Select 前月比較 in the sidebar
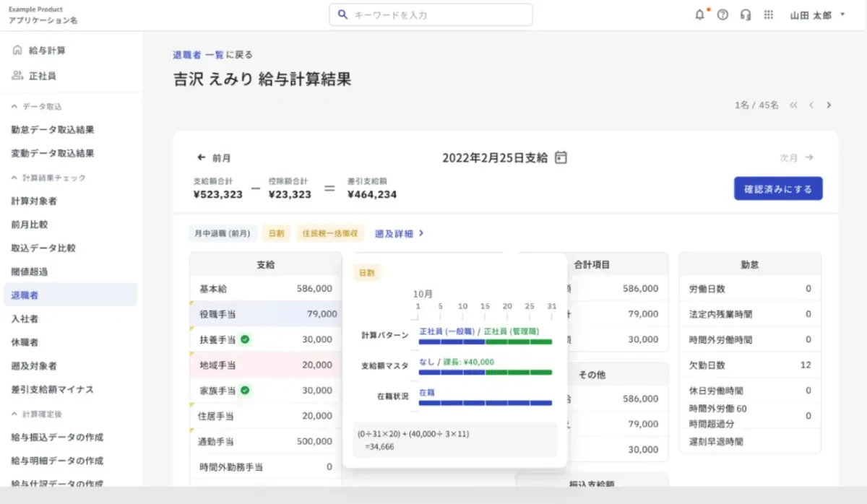The image size is (867, 504). tap(29, 225)
